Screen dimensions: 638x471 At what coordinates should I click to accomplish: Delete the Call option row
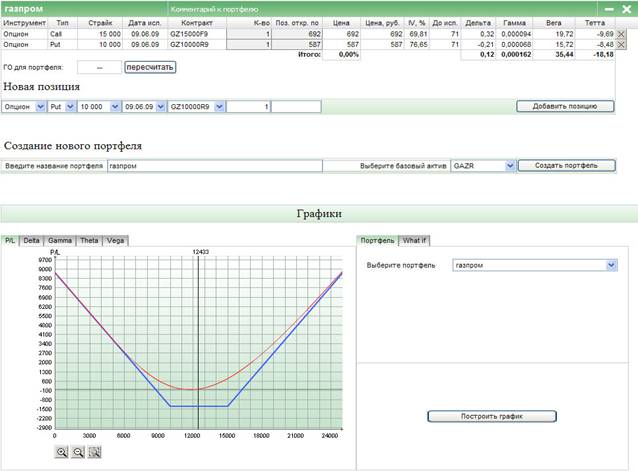tap(621, 34)
